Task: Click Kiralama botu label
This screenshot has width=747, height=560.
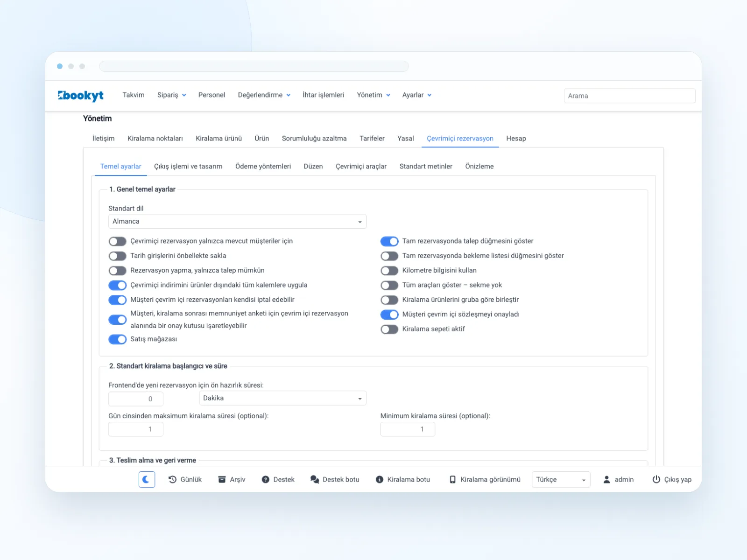Action: 409,479
